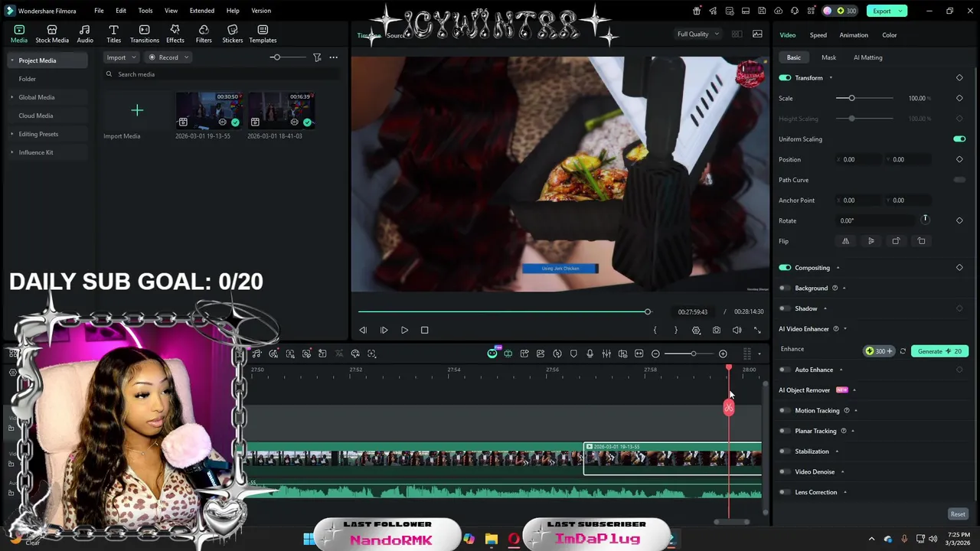The width and height of the screenshot is (980, 551).
Task: Click Generate AI enhance button
Action: [x=939, y=351]
